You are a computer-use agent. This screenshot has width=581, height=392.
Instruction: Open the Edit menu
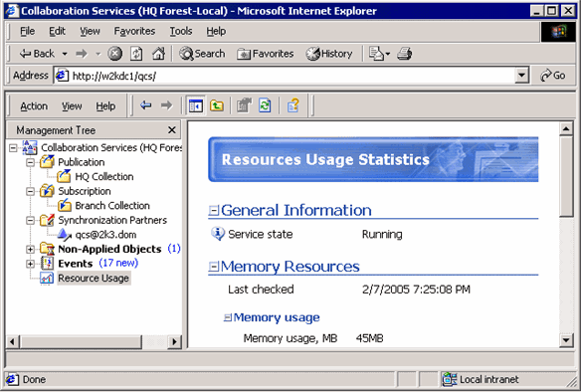[x=57, y=31]
